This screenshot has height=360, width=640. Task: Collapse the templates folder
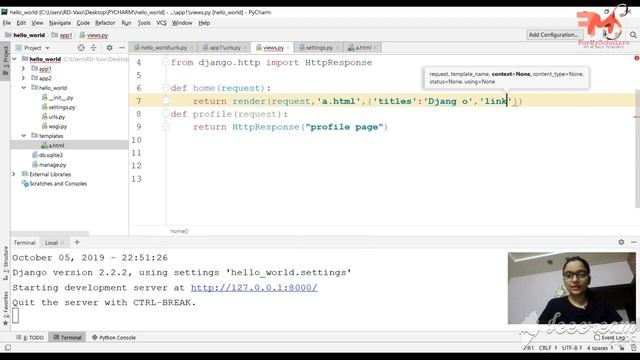click(24, 136)
